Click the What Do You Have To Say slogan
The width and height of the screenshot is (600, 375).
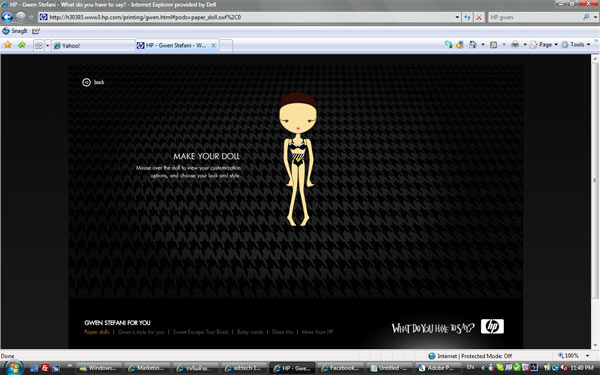click(x=433, y=328)
